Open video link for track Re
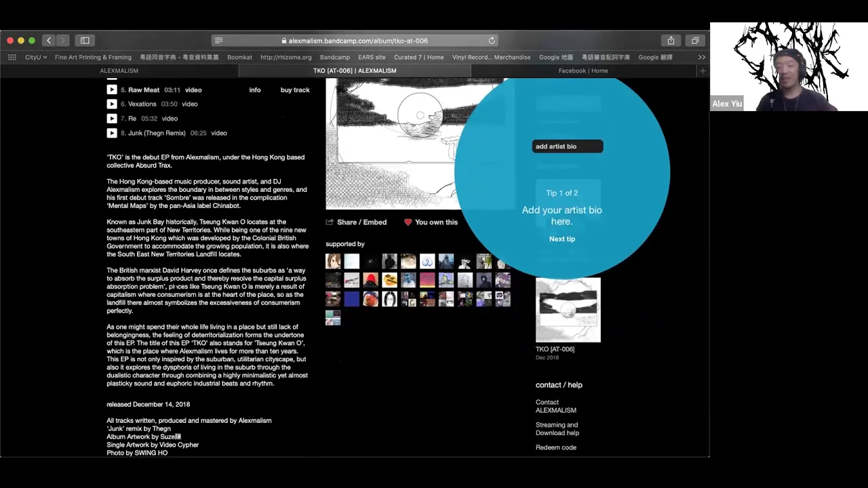This screenshot has height=488, width=868. pyautogui.click(x=170, y=119)
